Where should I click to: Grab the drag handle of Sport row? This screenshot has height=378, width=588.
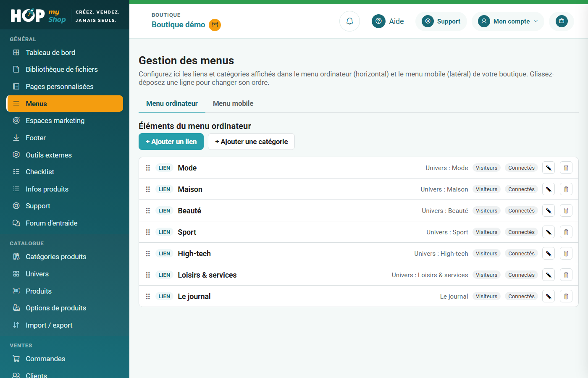point(148,232)
